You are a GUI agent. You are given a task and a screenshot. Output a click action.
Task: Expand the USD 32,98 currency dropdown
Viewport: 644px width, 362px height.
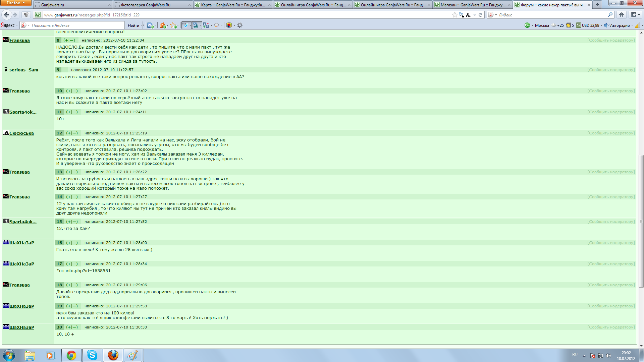(x=601, y=25)
